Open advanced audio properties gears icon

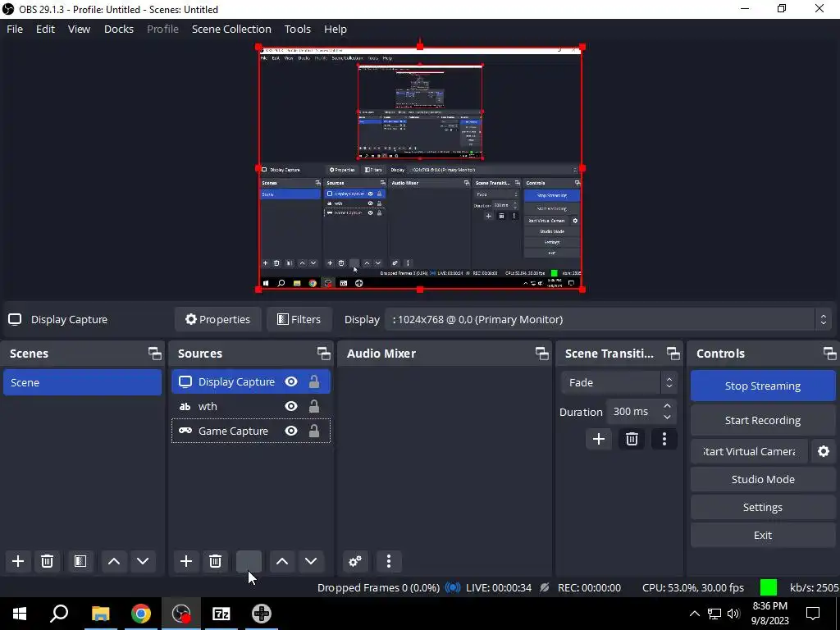tap(355, 561)
